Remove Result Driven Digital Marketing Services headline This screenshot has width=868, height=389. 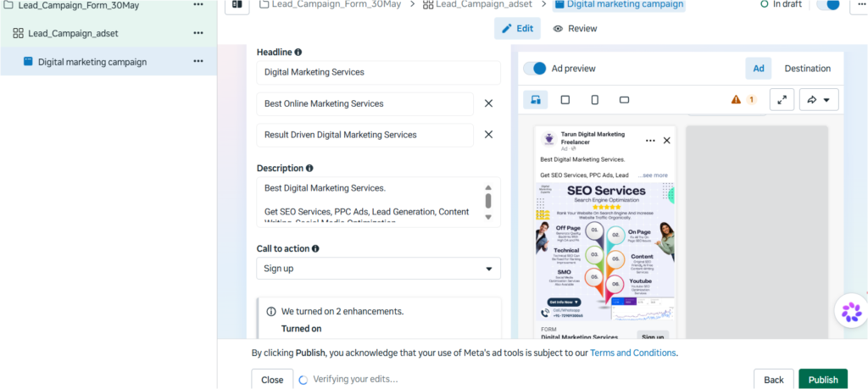(488, 135)
